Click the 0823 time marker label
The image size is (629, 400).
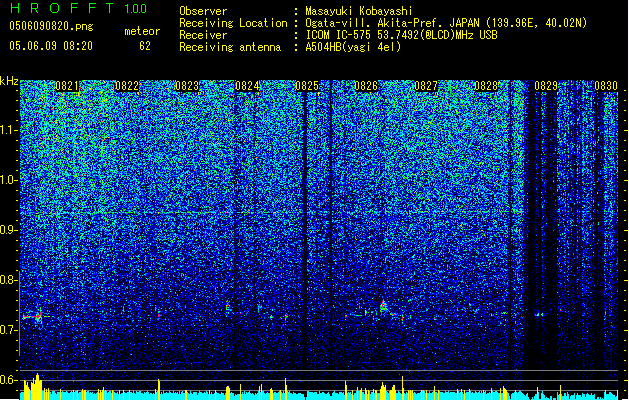[187, 86]
